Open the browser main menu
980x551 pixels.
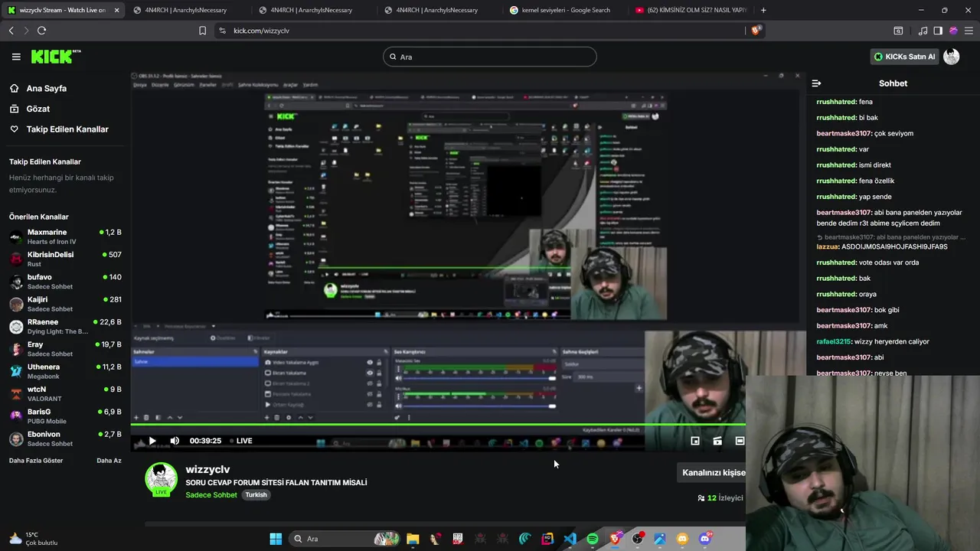pyautogui.click(x=969, y=31)
